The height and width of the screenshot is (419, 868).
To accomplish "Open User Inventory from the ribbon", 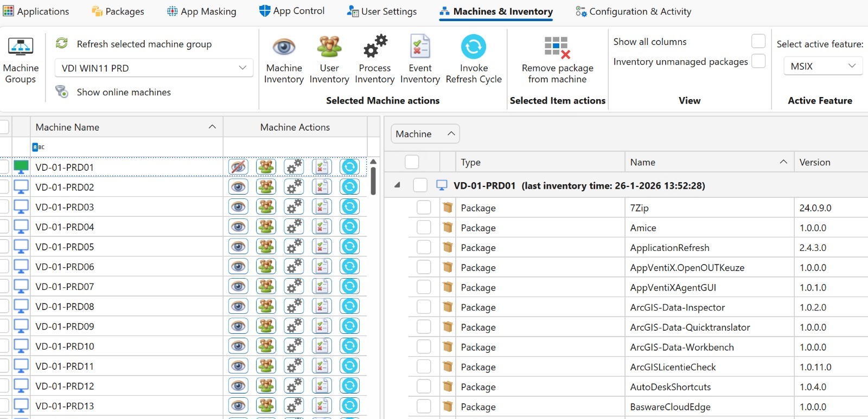I will (329, 48).
